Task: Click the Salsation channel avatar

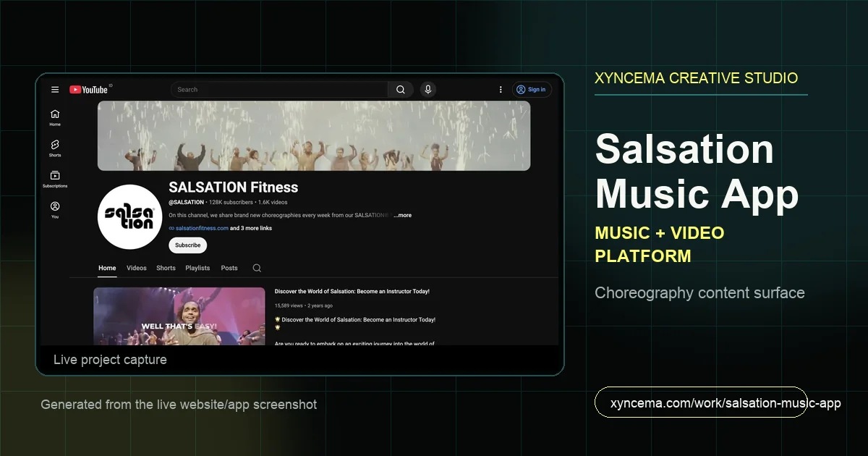Action: click(129, 217)
